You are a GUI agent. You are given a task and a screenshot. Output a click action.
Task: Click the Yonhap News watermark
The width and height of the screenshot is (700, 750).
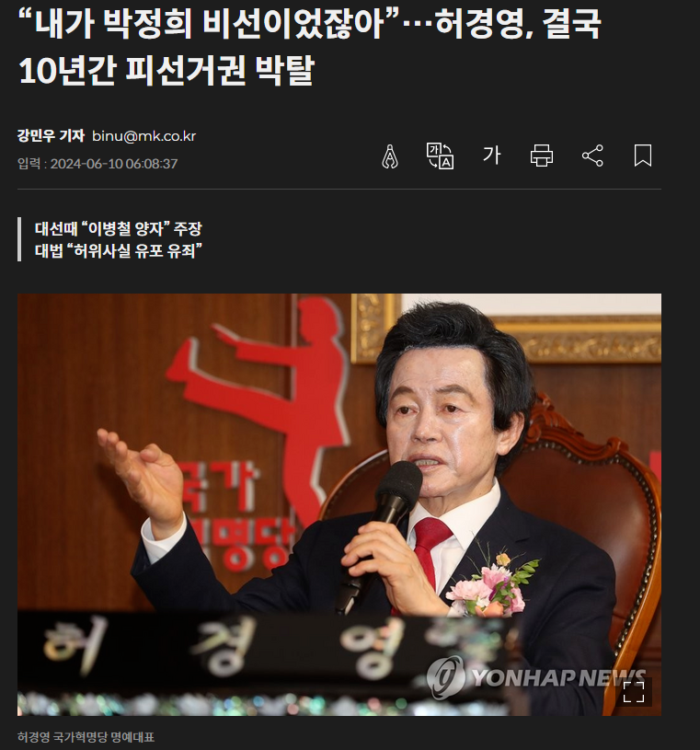tap(535, 677)
